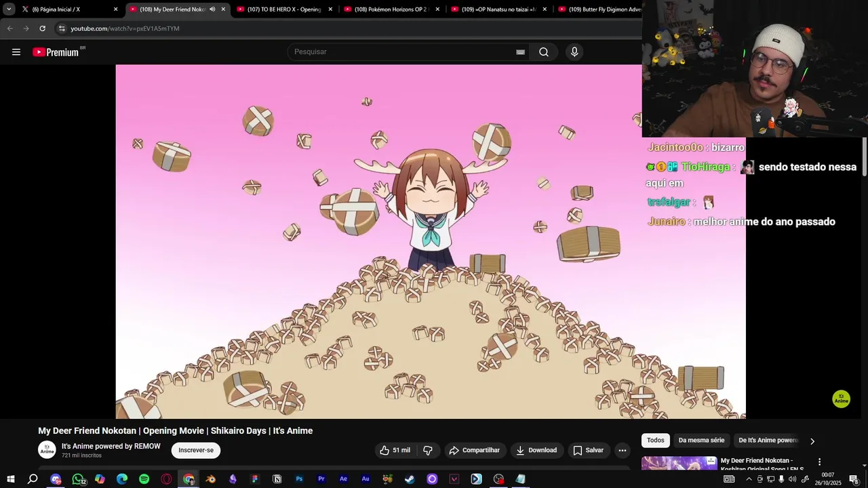
Task: Click the search magnifier button
Action: [x=544, y=52]
